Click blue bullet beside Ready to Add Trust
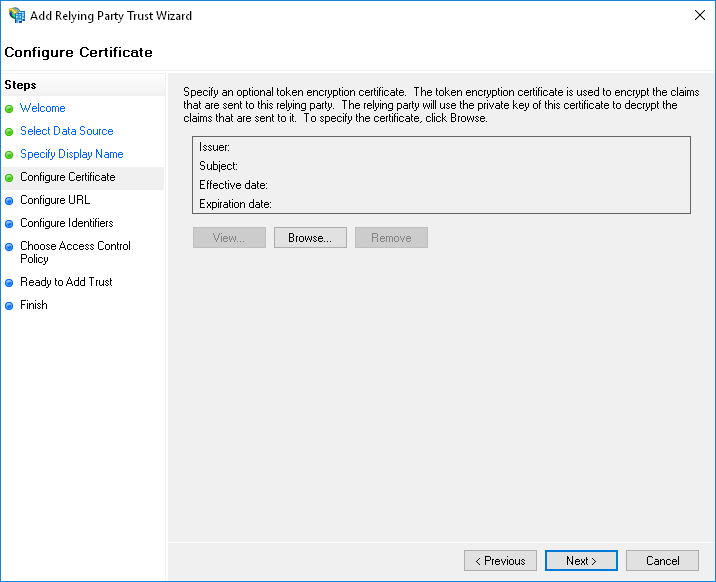 9,283
